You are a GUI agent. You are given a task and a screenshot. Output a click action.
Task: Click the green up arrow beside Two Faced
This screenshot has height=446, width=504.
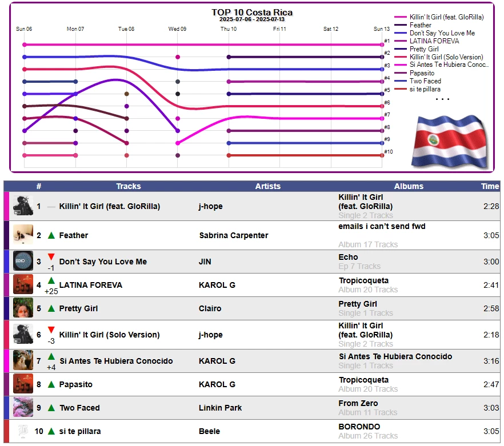[x=51, y=408]
